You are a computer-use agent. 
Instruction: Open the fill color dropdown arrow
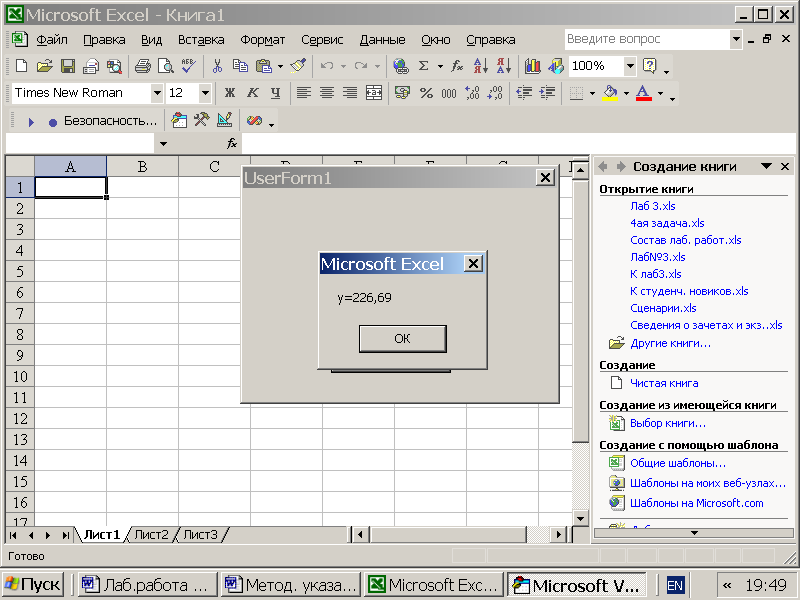[627, 93]
